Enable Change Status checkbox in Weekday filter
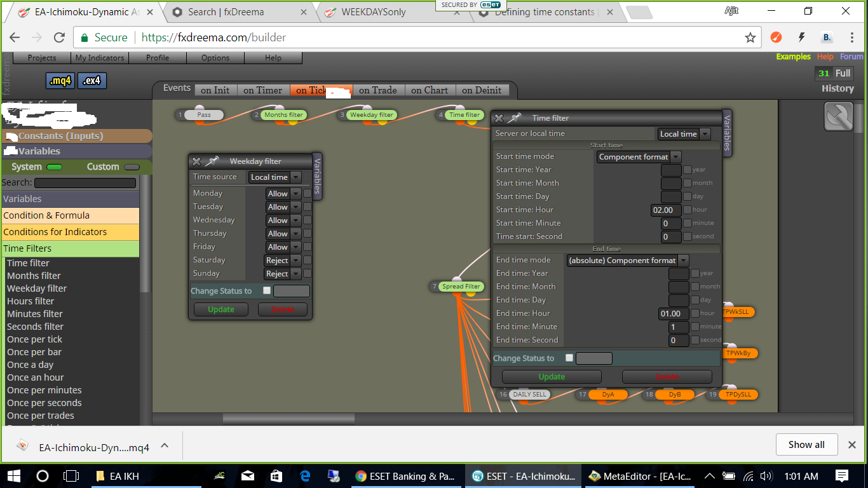868x488 pixels. pos(267,290)
